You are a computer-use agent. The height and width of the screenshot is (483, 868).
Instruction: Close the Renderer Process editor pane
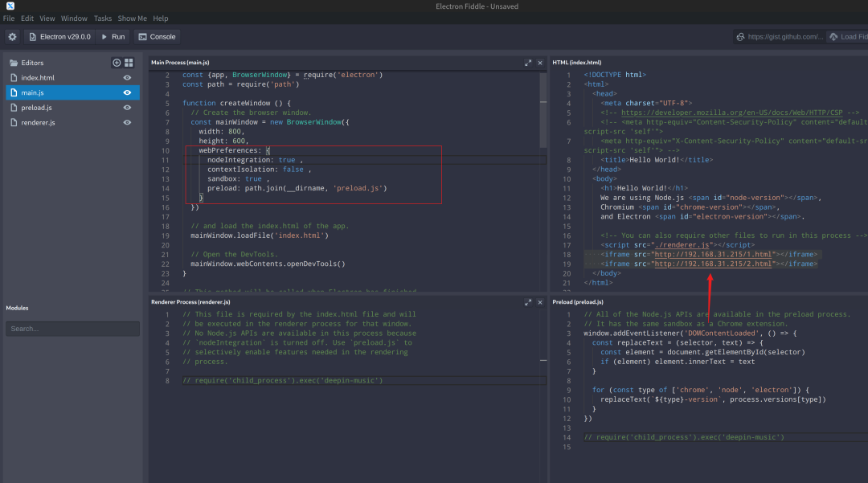pyautogui.click(x=540, y=303)
